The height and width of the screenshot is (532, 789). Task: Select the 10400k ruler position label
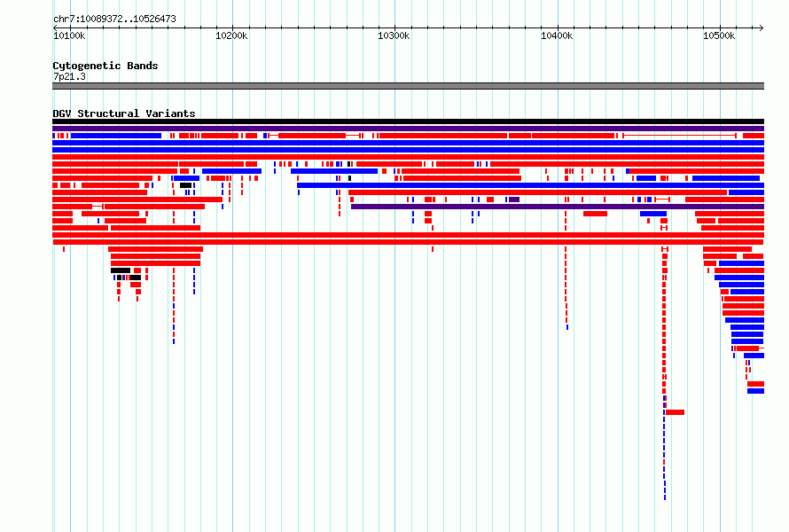[x=557, y=35]
